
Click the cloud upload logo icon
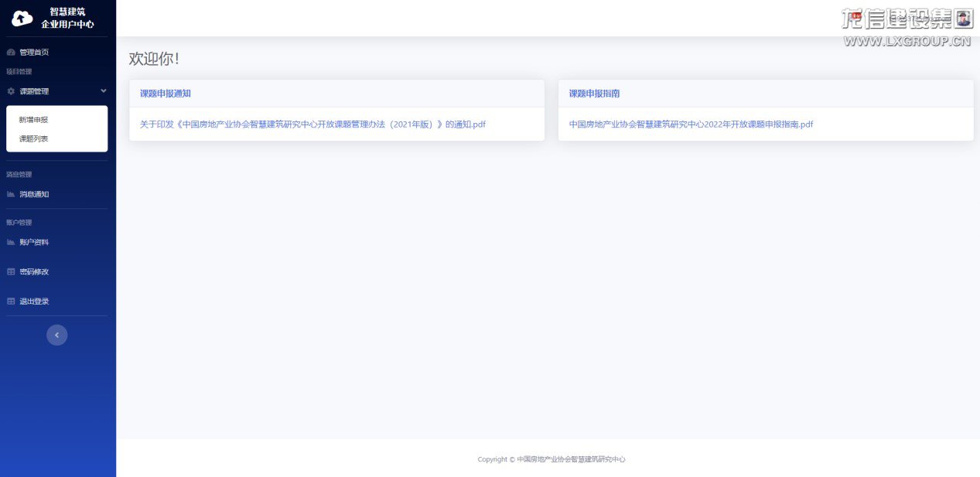coord(22,18)
